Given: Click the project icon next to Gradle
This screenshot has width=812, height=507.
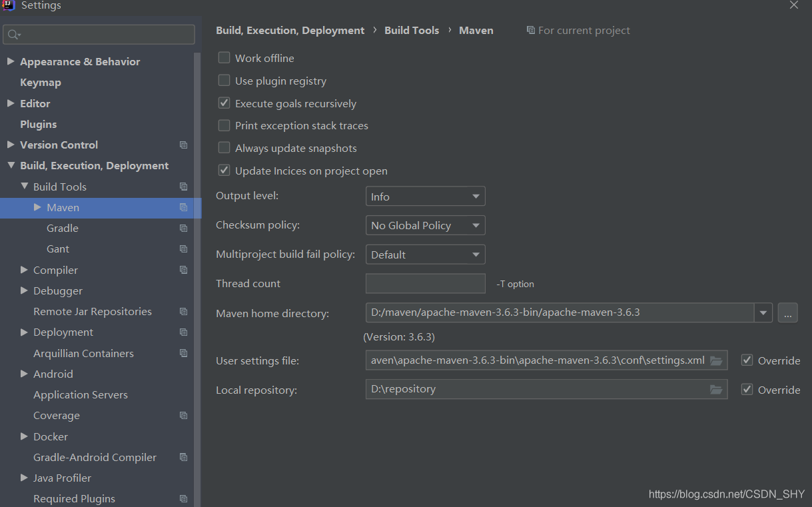Looking at the screenshot, I should pos(184,229).
